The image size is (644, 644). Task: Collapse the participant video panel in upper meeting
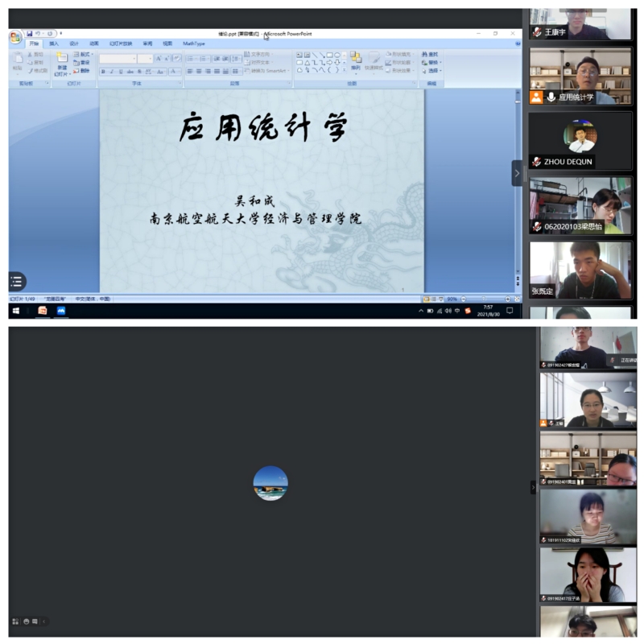click(x=517, y=173)
